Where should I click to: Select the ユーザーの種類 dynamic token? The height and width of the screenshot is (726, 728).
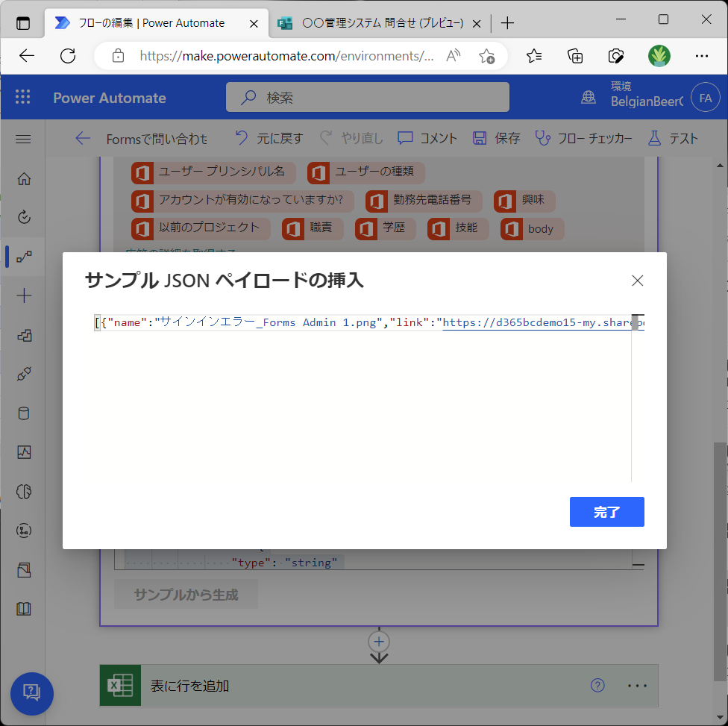point(365,173)
